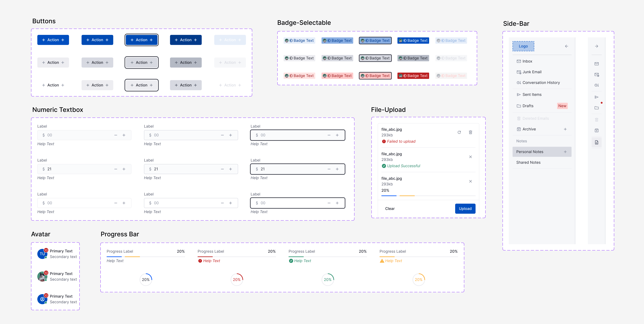Select Shared Notes in sidebar
Viewport: 644px width, 324px height.
pyautogui.click(x=528, y=162)
